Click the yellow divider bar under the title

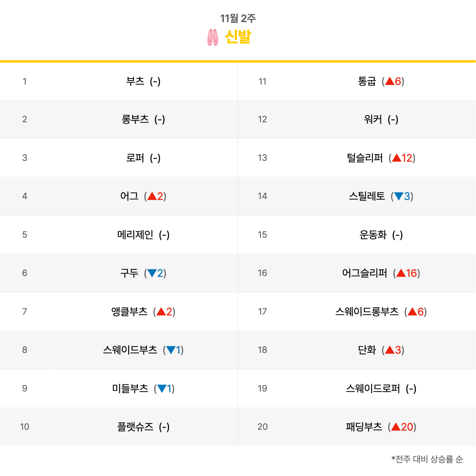(x=238, y=61)
